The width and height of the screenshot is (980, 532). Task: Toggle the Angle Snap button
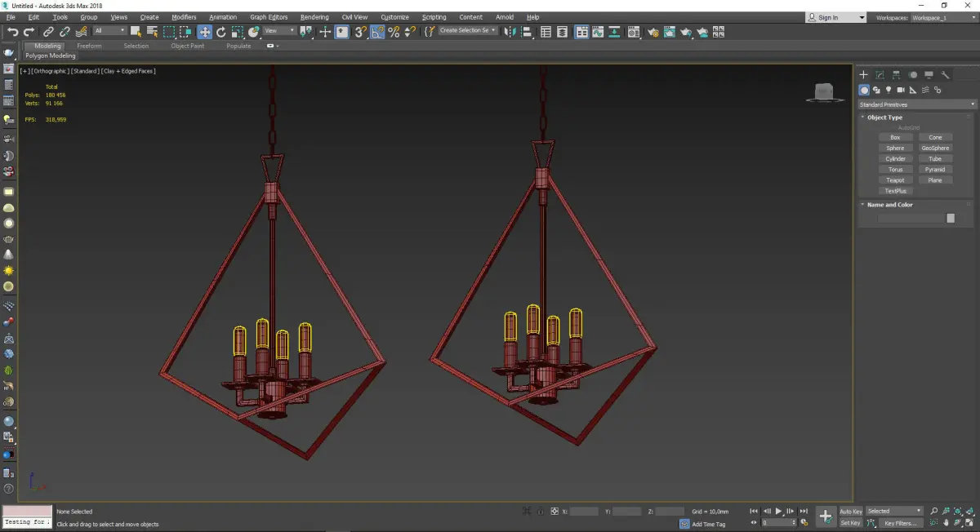coord(377,32)
